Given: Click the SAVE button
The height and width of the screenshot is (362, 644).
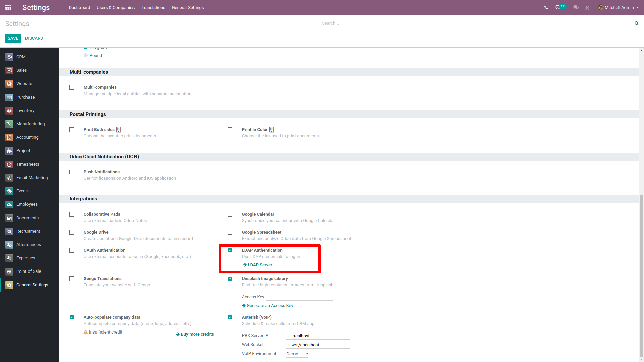Looking at the screenshot, I should (x=13, y=38).
